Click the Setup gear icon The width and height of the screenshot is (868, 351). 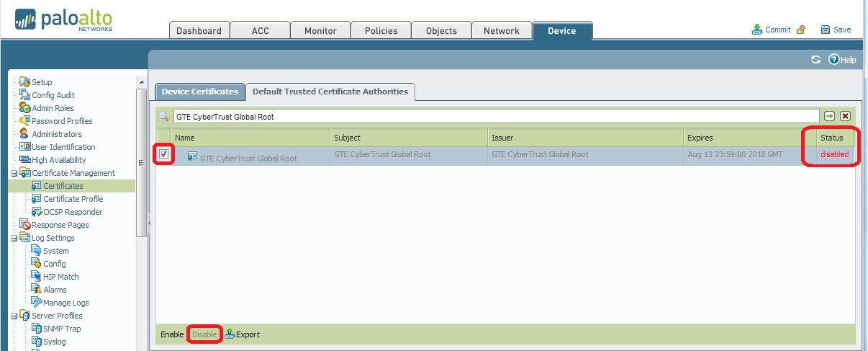(25, 81)
